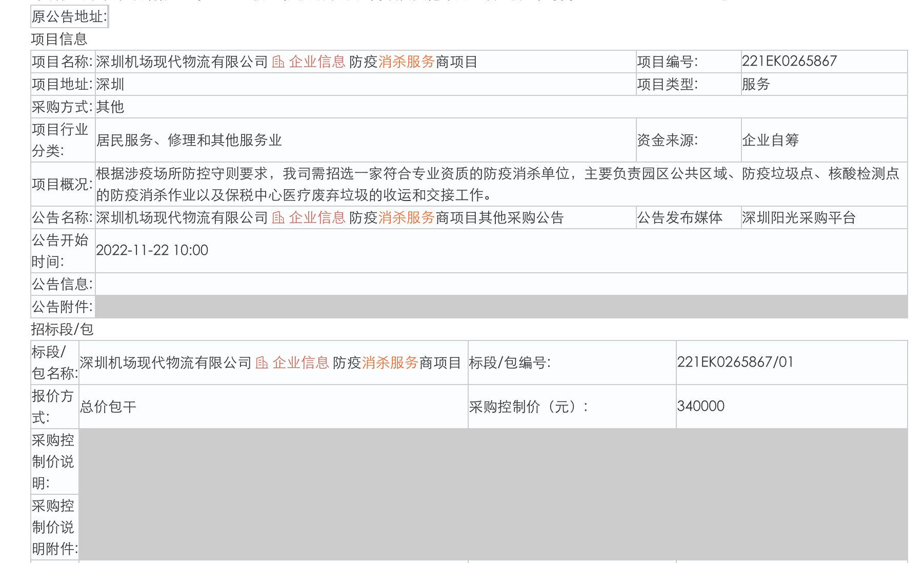Click the 其他 procurement method value
The width and height of the screenshot is (924, 563).
coord(110,107)
